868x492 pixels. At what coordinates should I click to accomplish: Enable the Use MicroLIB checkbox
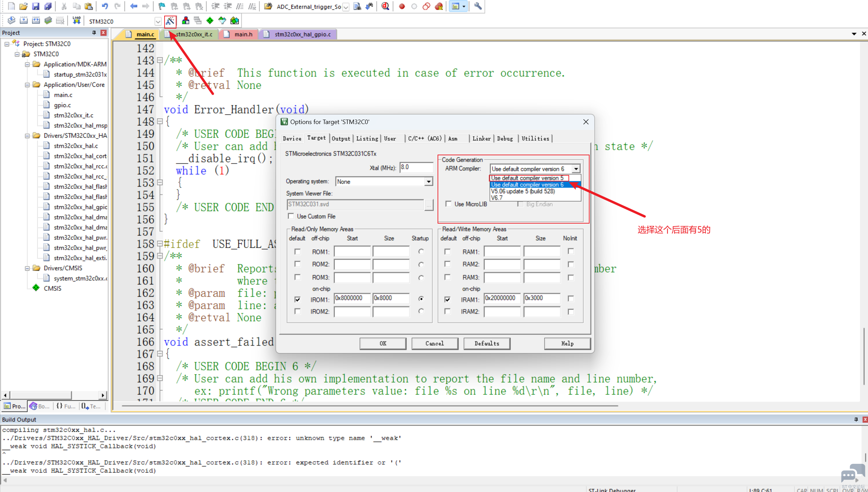(448, 204)
